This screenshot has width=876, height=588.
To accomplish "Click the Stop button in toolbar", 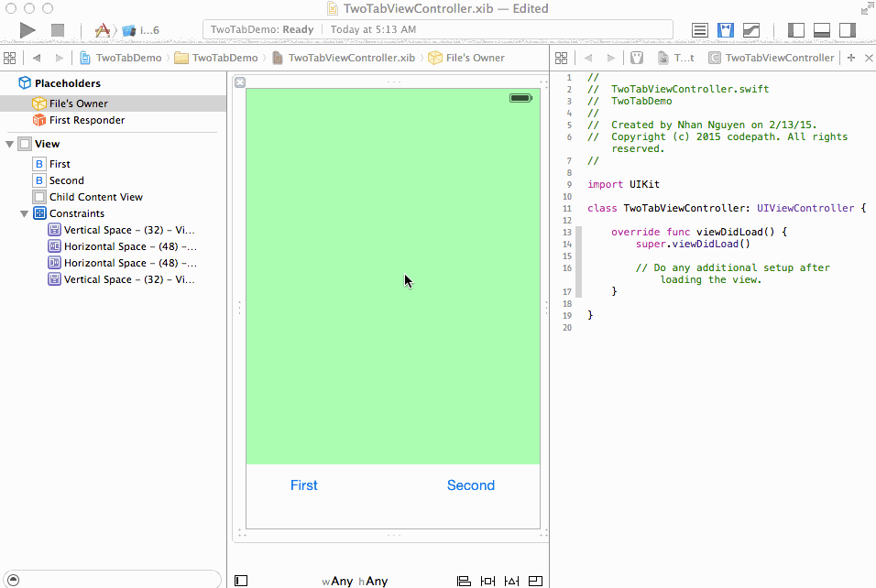I will 58,30.
